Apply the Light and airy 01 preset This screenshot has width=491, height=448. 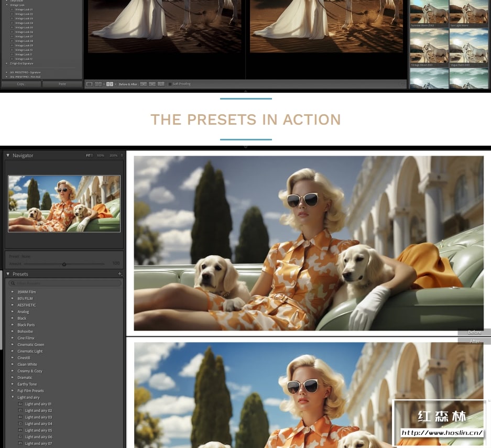pos(38,404)
